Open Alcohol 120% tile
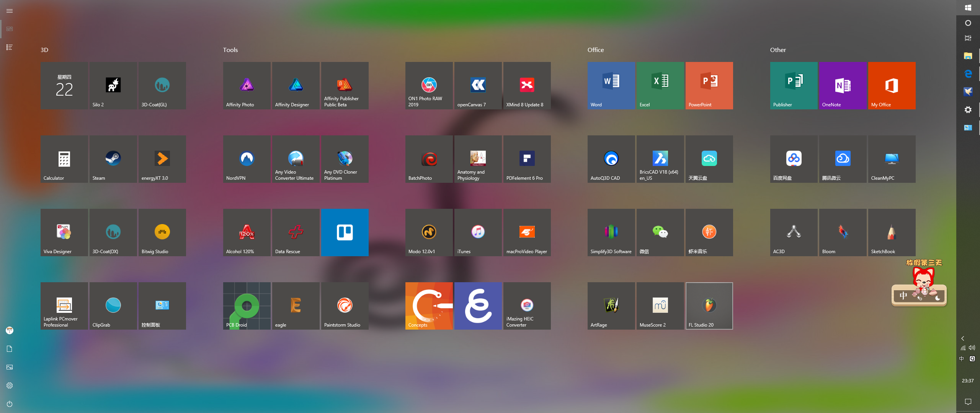980x413 pixels. (x=247, y=233)
